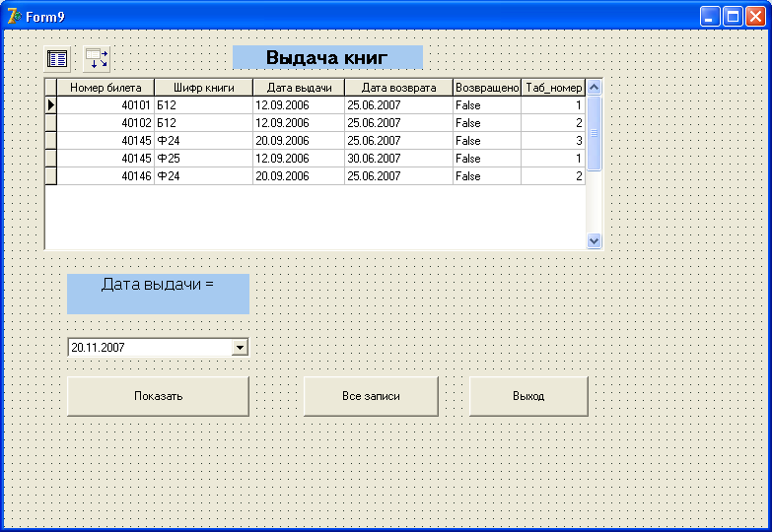Click the Таб_номер column header

click(553, 88)
